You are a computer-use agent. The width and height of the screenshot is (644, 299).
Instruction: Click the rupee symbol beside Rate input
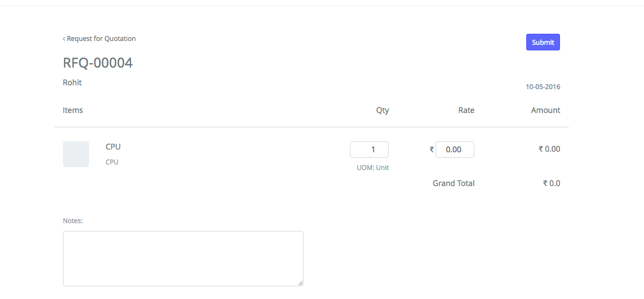432,149
